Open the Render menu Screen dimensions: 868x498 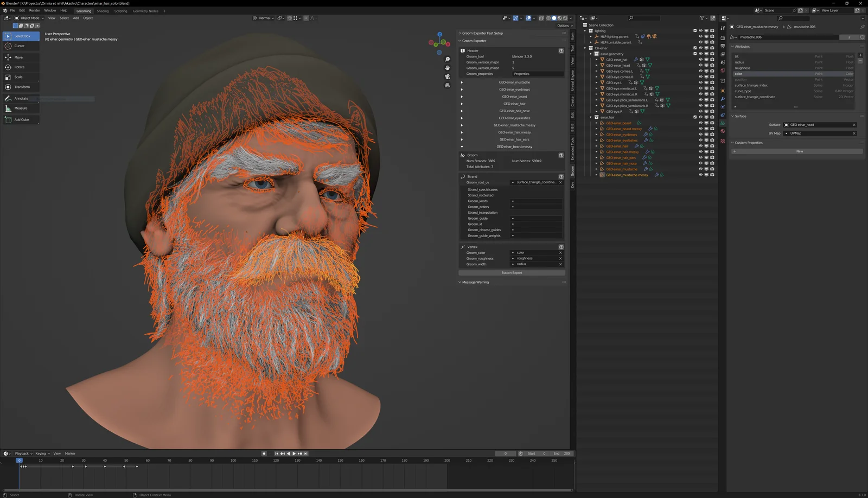tap(34, 10)
